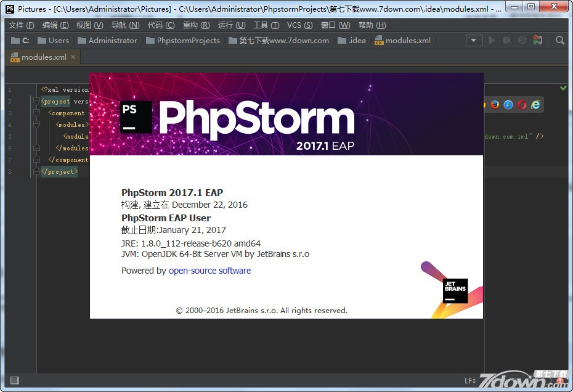
Task: Open the 文件 (F) menu
Action: [x=21, y=25]
